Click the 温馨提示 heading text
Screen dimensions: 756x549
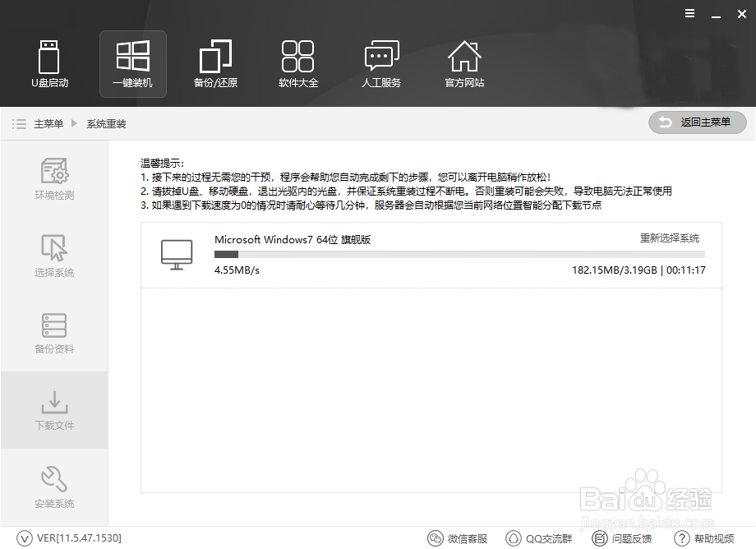162,164
